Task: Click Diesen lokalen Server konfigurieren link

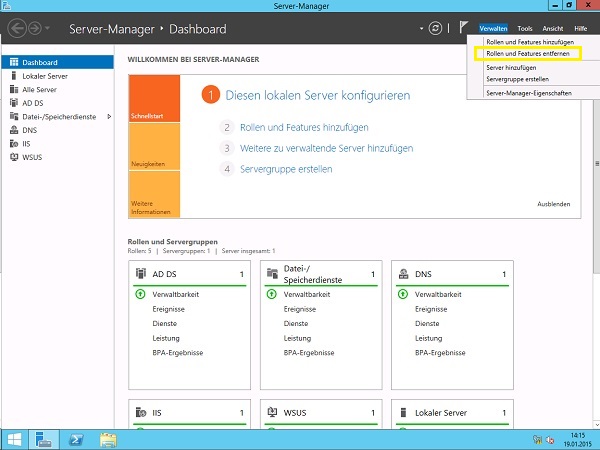Action: [318, 95]
